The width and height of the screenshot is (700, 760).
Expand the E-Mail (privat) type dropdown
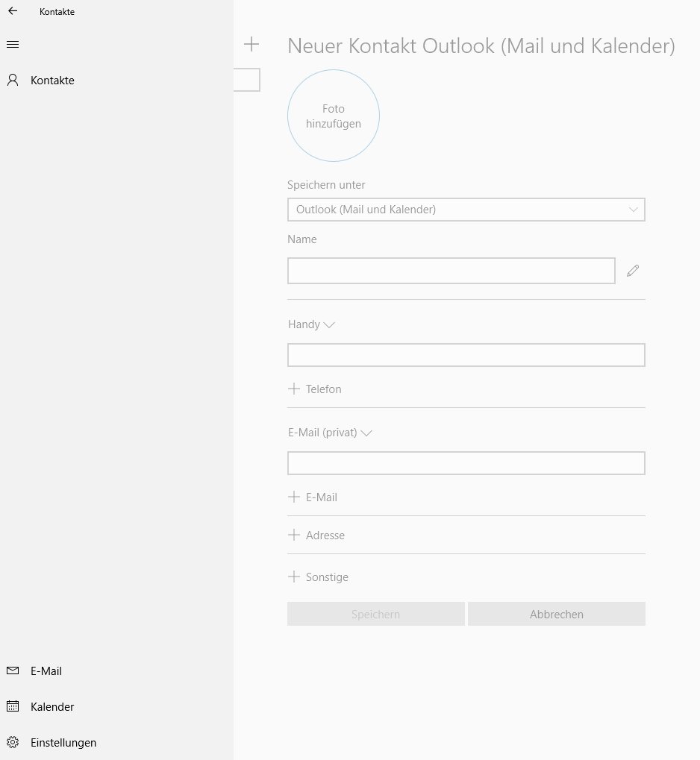(x=330, y=433)
